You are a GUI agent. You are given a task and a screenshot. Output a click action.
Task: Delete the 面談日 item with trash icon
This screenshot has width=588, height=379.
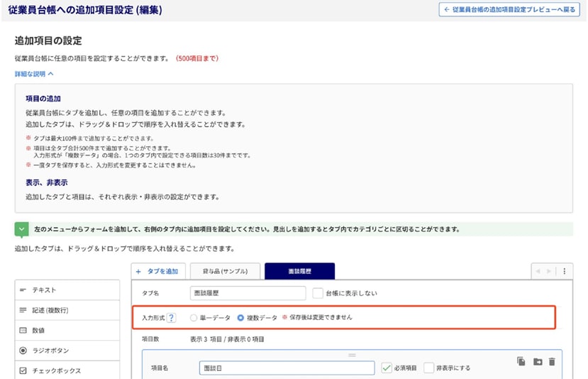pos(552,362)
